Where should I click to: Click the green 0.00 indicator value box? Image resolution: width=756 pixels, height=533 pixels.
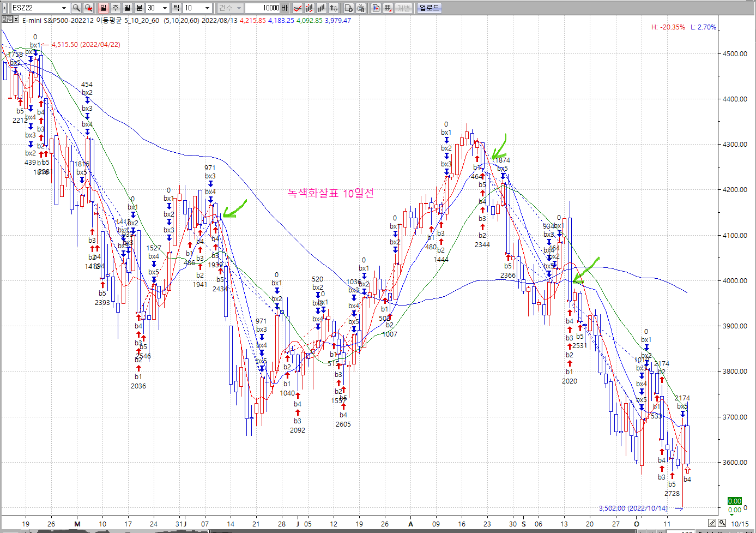(x=734, y=501)
